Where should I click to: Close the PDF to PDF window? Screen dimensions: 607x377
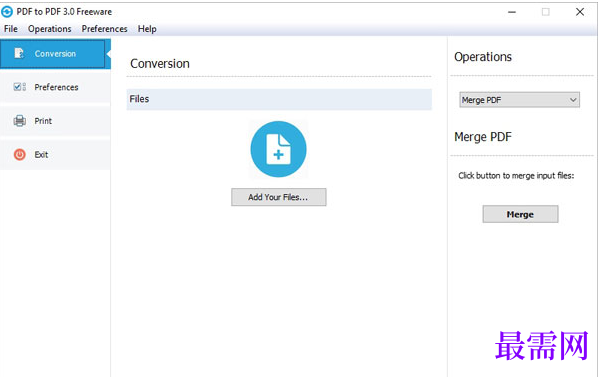click(x=580, y=12)
